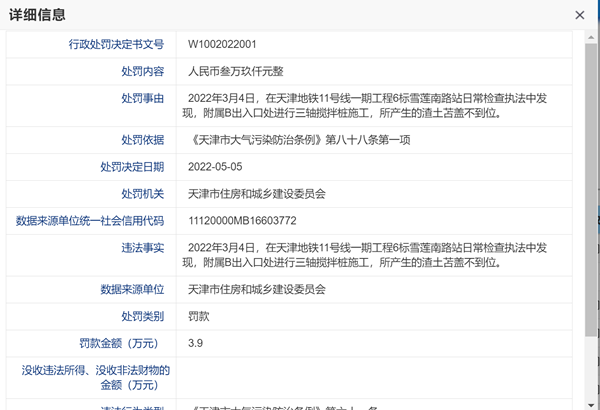Screen dimensions: 600x410
Task: Select the 罚款 value
Action: pos(199,317)
